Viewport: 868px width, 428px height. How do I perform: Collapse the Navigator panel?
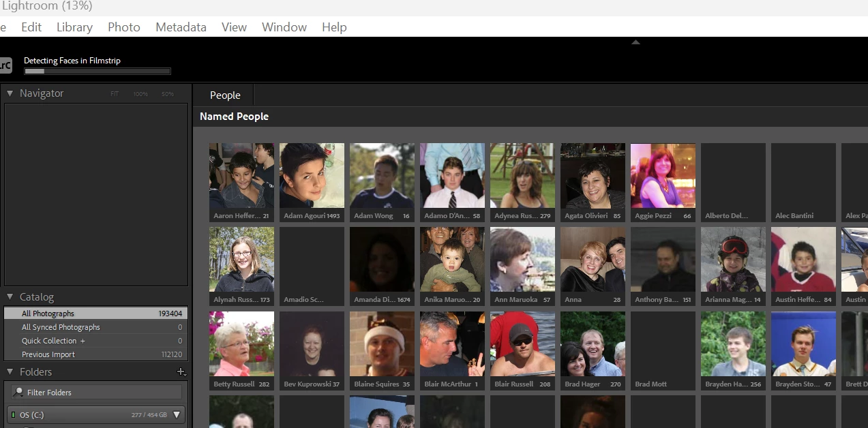point(10,93)
